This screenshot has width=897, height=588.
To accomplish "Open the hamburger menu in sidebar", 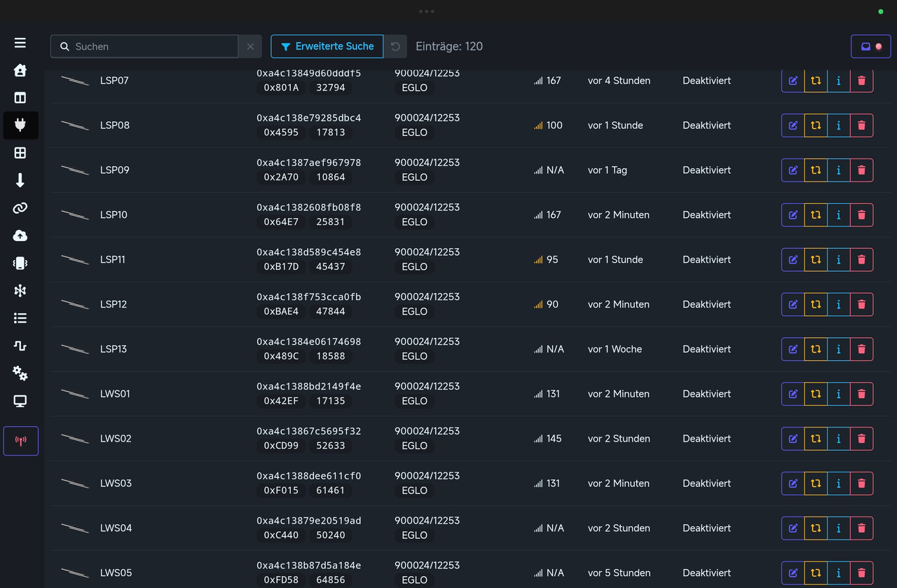I will point(20,43).
